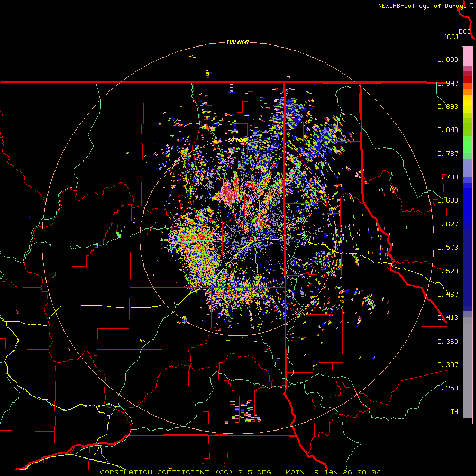476x476 pixels.
Task: Select the 0.360 scale value
Action: click(x=448, y=342)
